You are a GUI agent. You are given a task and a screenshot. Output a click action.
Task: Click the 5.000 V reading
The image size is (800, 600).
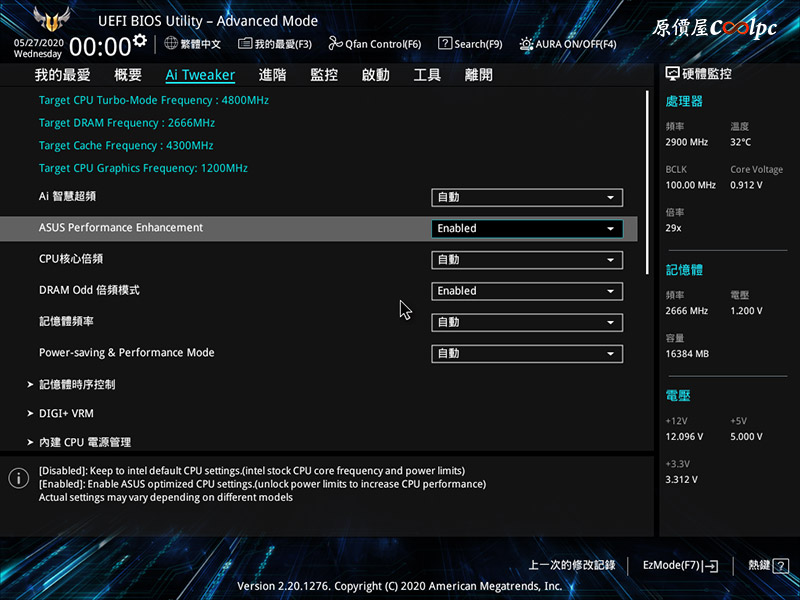pyautogui.click(x=746, y=437)
